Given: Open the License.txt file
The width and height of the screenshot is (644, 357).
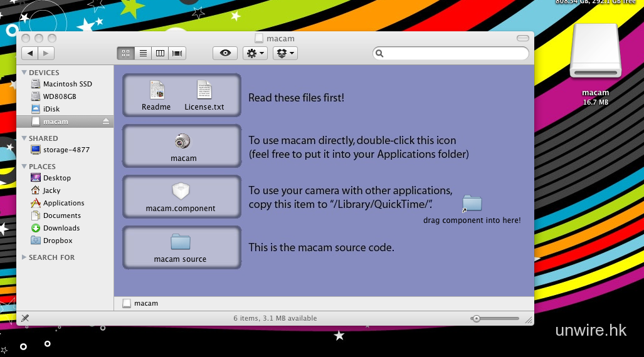Looking at the screenshot, I should tap(204, 90).
